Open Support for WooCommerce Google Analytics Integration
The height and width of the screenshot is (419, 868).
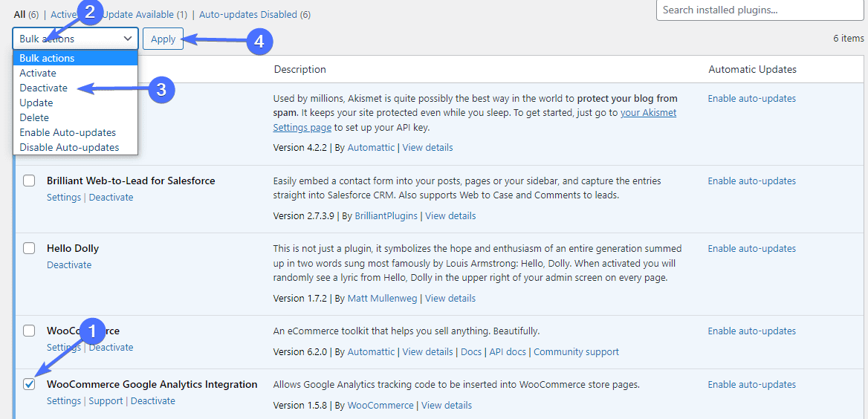[x=106, y=400]
